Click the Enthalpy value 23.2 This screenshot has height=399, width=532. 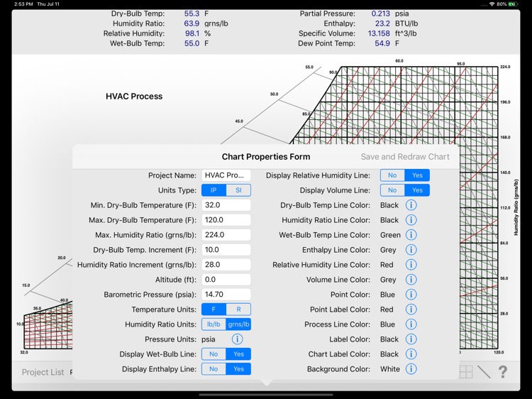pos(382,23)
